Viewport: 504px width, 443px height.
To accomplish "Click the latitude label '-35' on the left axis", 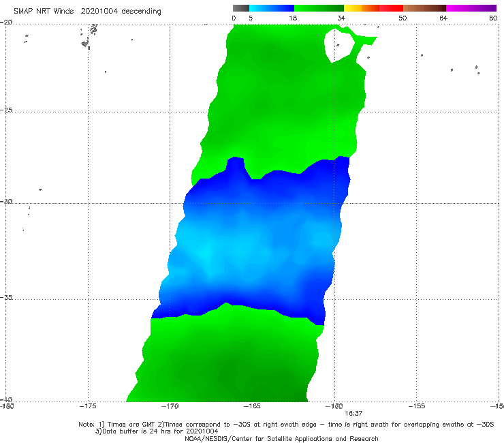I will 6,297.
